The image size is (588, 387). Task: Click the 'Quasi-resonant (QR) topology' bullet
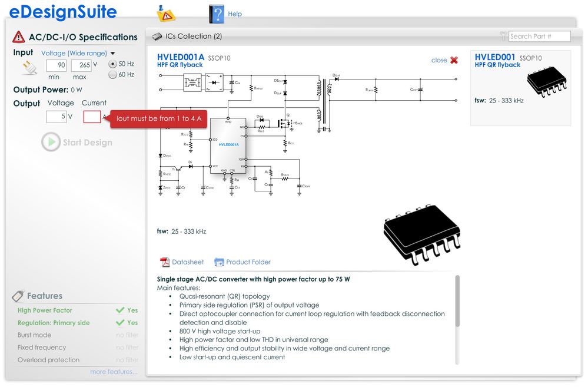pyautogui.click(x=224, y=296)
